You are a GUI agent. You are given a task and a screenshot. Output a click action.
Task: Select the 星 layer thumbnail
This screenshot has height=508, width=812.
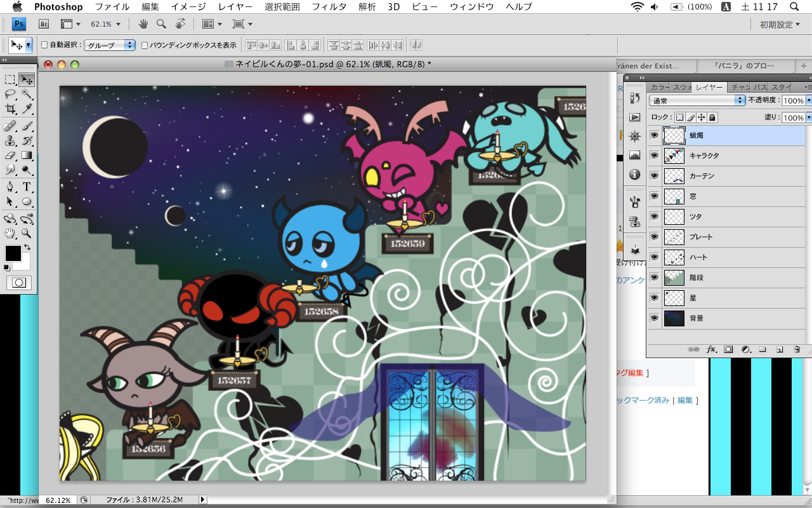click(674, 298)
